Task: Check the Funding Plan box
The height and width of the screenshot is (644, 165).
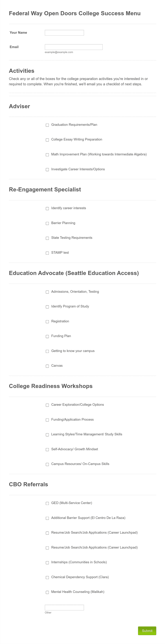Action: tap(47, 337)
